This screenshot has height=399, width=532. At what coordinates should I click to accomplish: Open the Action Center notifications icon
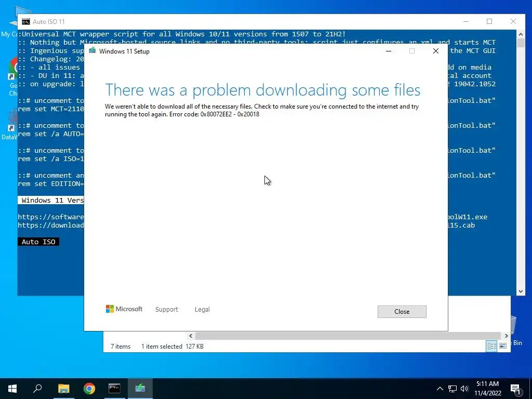coord(516,389)
